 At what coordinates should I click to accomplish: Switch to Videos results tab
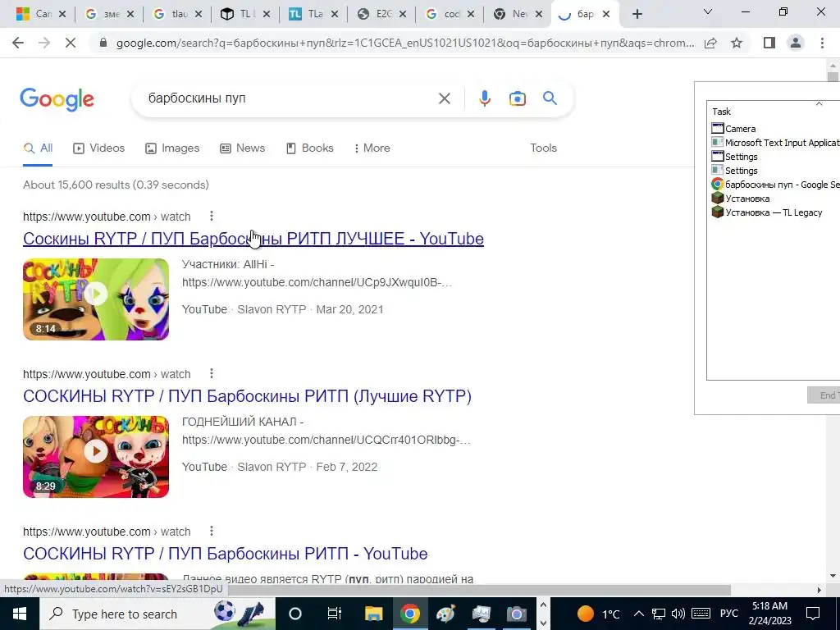[x=99, y=148]
